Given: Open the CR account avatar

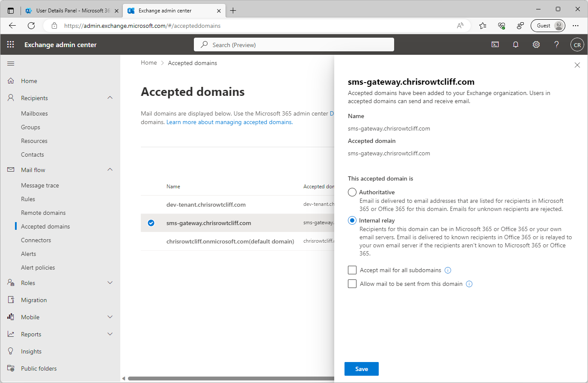Looking at the screenshot, I should click(577, 45).
